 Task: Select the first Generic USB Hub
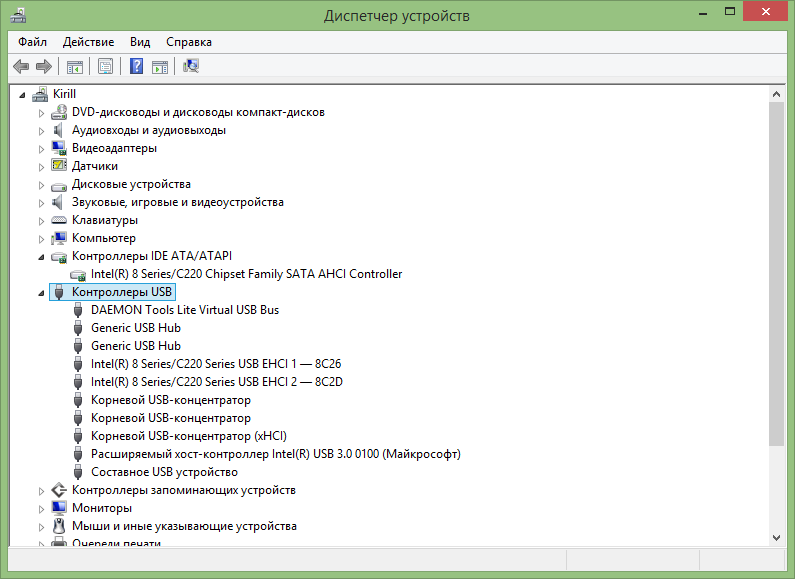pyautogui.click(x=136, y=328)
